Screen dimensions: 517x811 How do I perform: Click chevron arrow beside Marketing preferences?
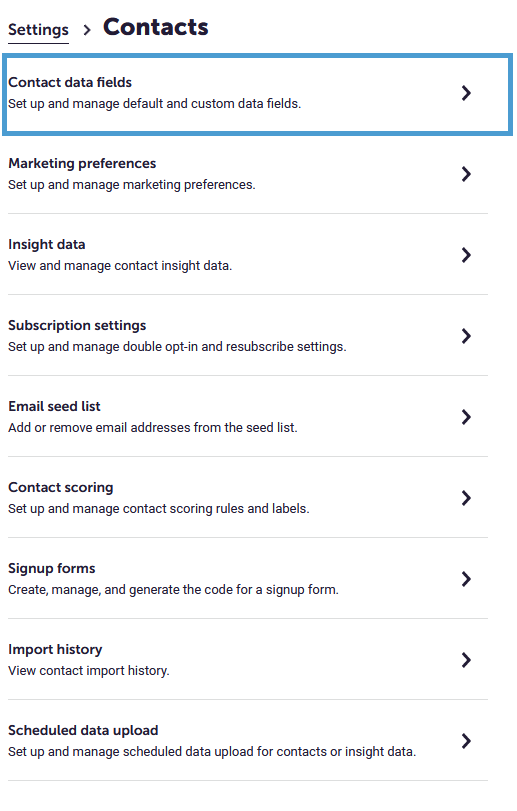tap(466, 174)
